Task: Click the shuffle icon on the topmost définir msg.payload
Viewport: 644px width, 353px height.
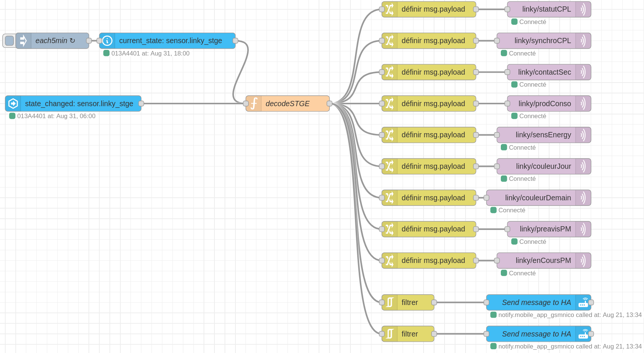Action: (390, 9)
